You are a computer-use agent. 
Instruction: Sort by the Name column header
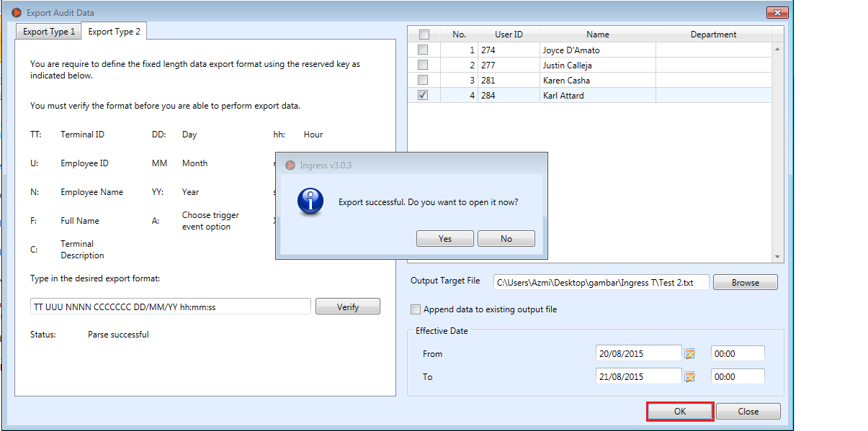pos(598,35)
